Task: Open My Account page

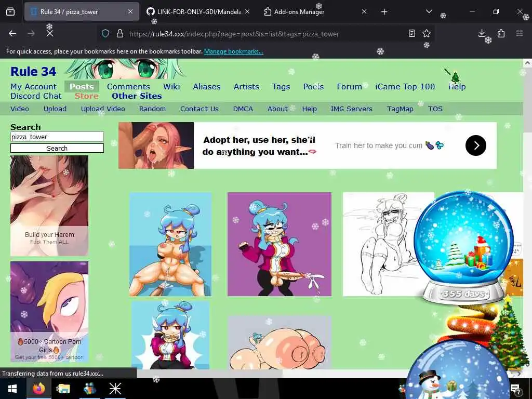Action: (34, 87)
